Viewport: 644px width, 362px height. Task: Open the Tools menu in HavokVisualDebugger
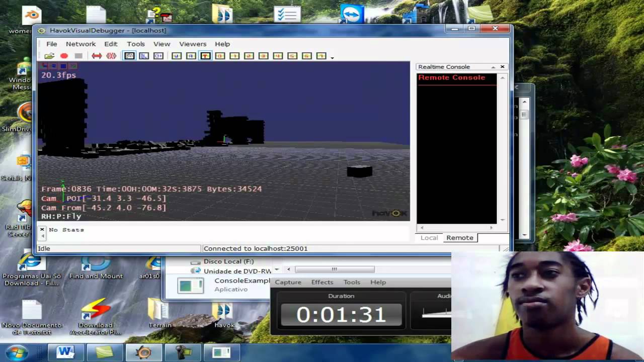coord(136,44)
